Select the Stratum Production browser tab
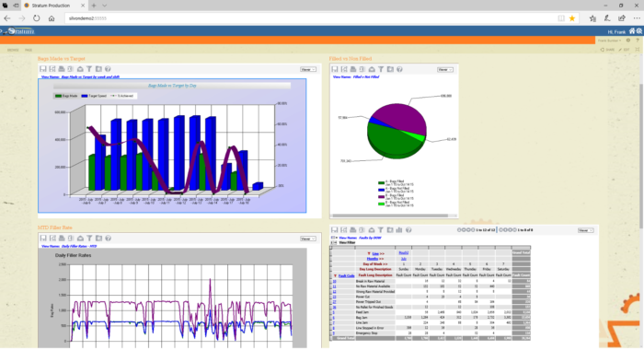Viewport: 644px width, 350px height. (53, 6)
